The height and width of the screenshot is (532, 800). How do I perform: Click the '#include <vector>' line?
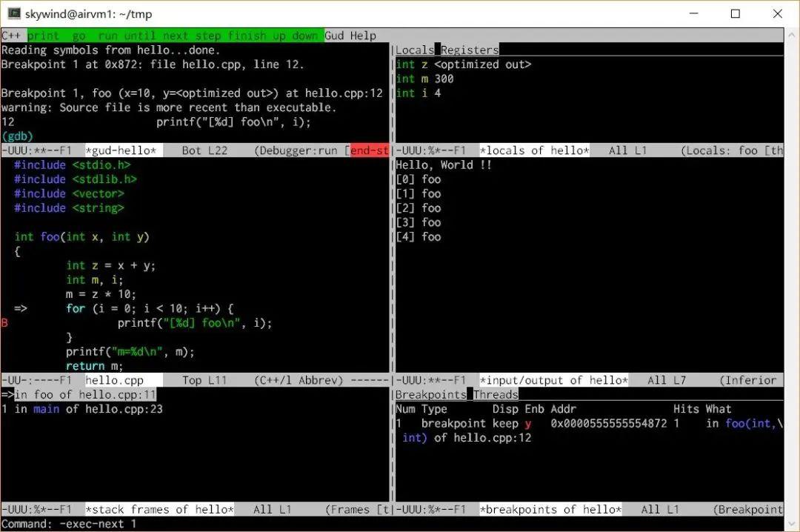click(x=69, y=193)
